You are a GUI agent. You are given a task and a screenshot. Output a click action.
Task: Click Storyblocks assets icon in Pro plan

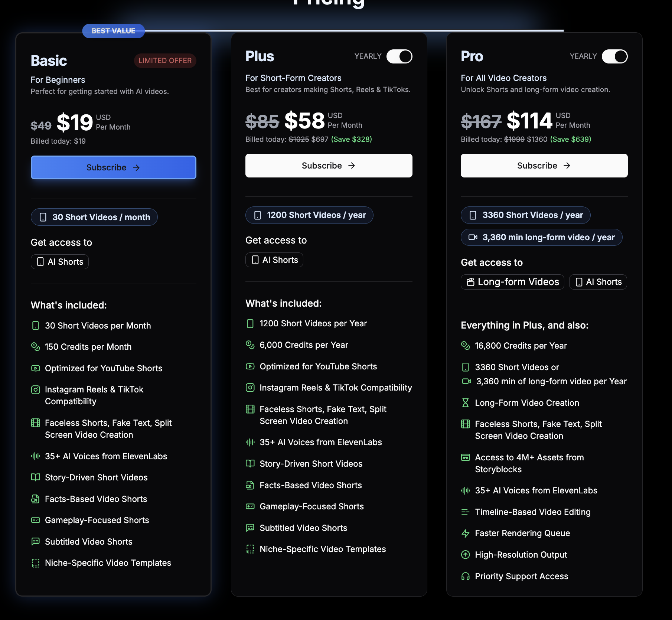coord(466,457)
